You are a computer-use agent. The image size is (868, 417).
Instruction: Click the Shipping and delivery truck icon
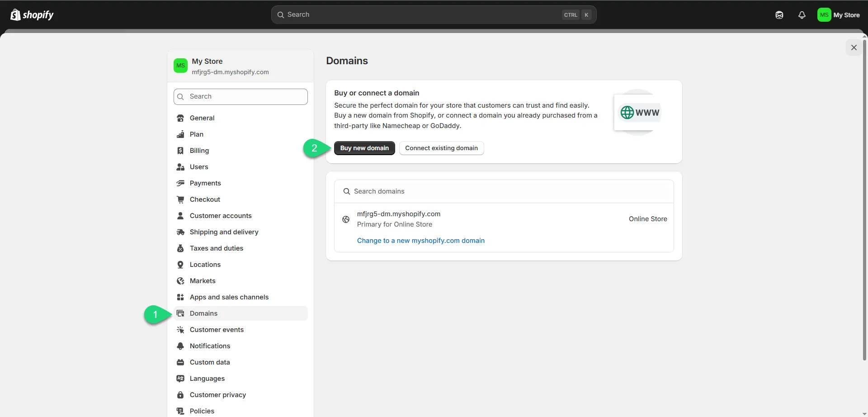(180, 232)
